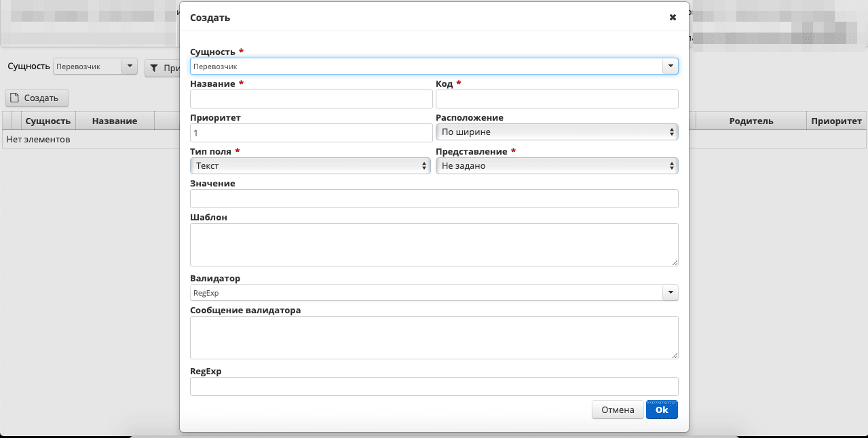Click the RegExp input field
868x438 pixels.
(434, 386)
